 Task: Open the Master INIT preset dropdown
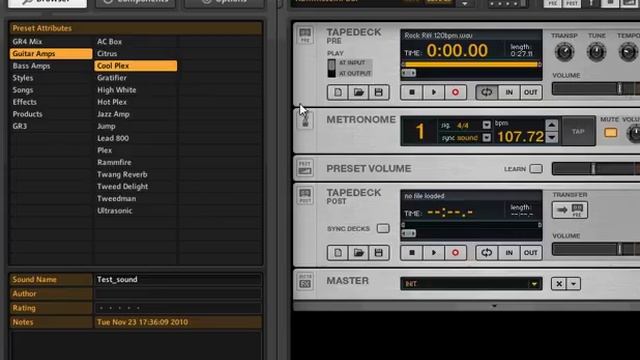click(x=471, y=284)
